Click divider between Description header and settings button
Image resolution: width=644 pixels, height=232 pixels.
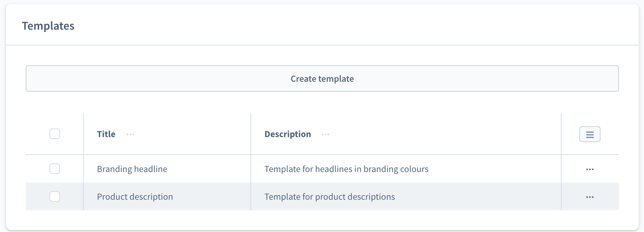point(561,134)
